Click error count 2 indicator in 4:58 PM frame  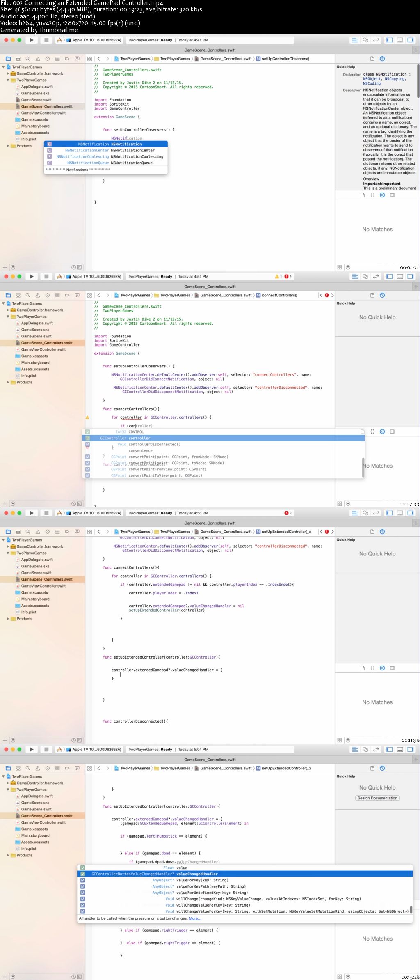pos(288,513)
